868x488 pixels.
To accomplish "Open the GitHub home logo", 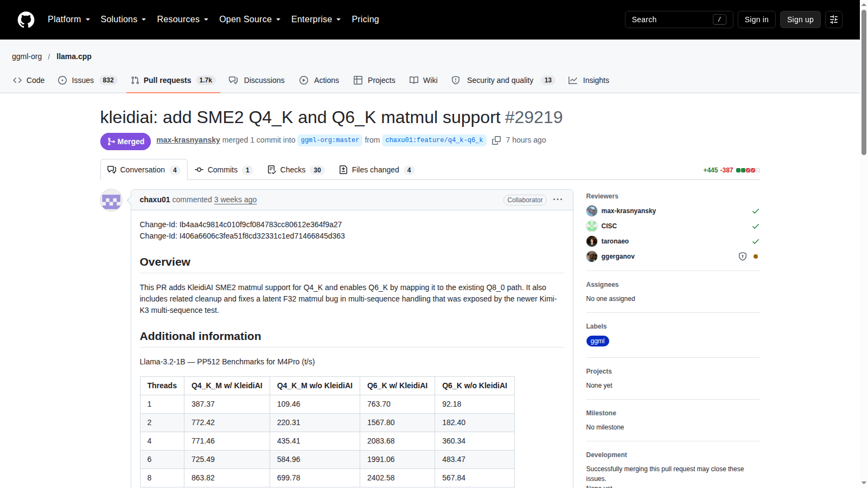I will [x=26, y=20].
